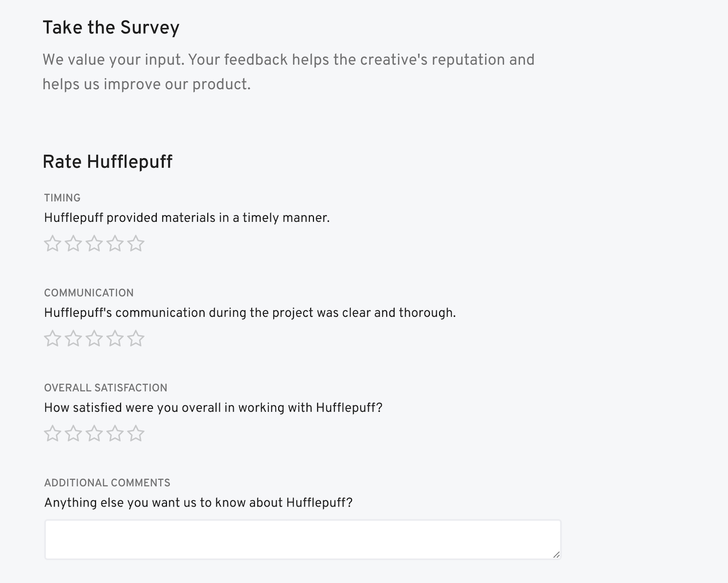
Task: Click the third star for Overall Satisfaction
Action: 93,434
